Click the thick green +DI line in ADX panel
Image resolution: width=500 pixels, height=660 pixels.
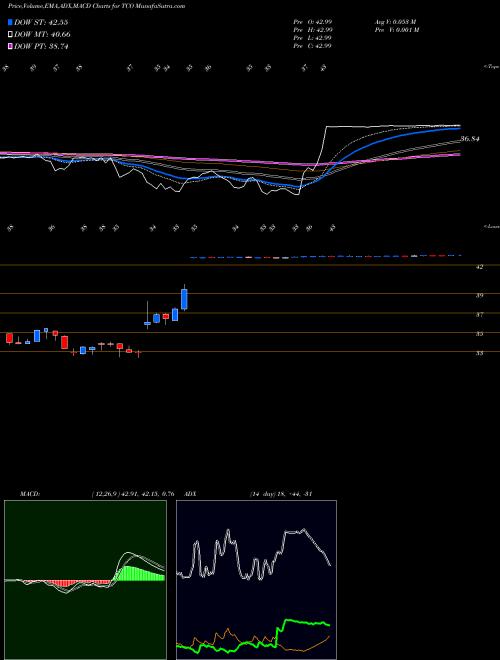(302, 622)
